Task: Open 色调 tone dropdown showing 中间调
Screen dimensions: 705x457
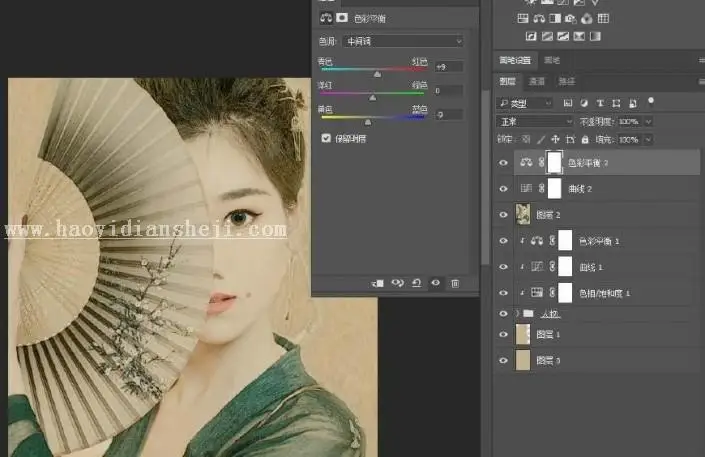Action: 403,41
